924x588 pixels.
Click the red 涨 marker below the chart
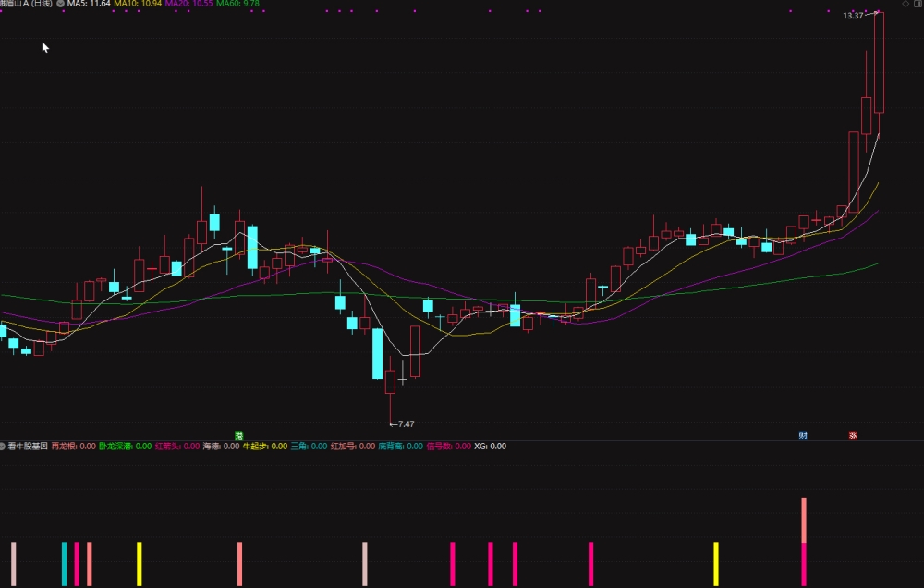[853, 435]
